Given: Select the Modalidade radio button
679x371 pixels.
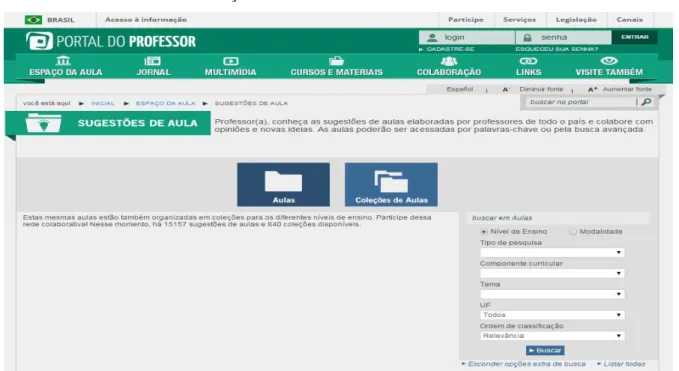Looking at the screenshot, I should (x=573, y=232).
